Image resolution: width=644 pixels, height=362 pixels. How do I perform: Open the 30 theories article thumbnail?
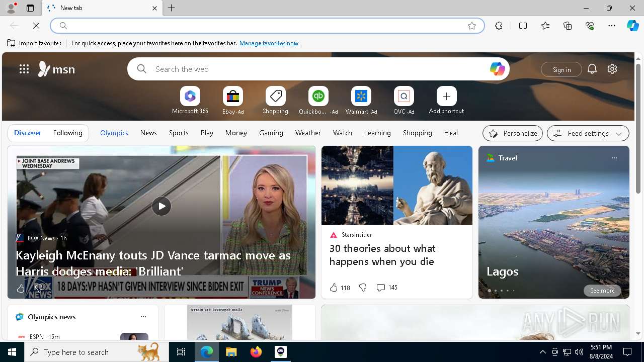click(397, 185)
